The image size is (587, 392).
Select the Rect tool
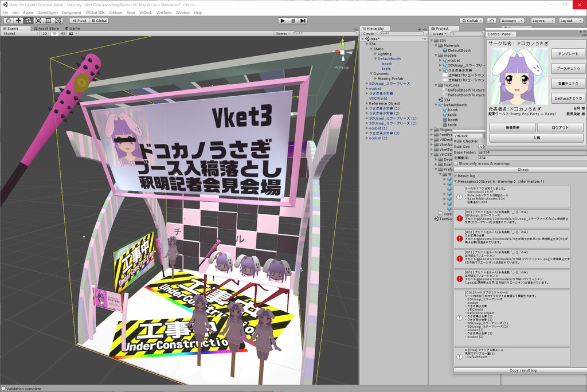click(47, 21)
